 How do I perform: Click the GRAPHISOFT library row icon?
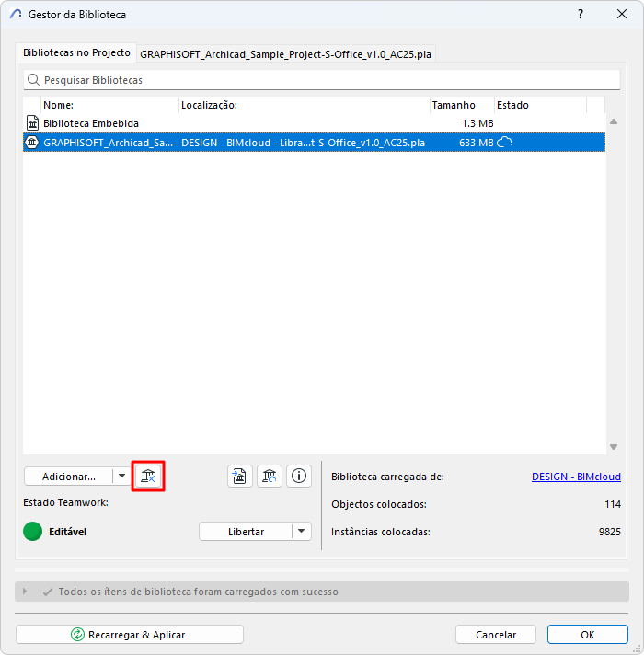click(x=32, y=143)
